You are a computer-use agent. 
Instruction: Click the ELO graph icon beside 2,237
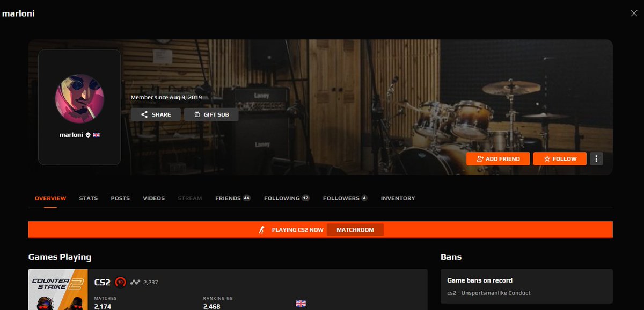point(135,282)
